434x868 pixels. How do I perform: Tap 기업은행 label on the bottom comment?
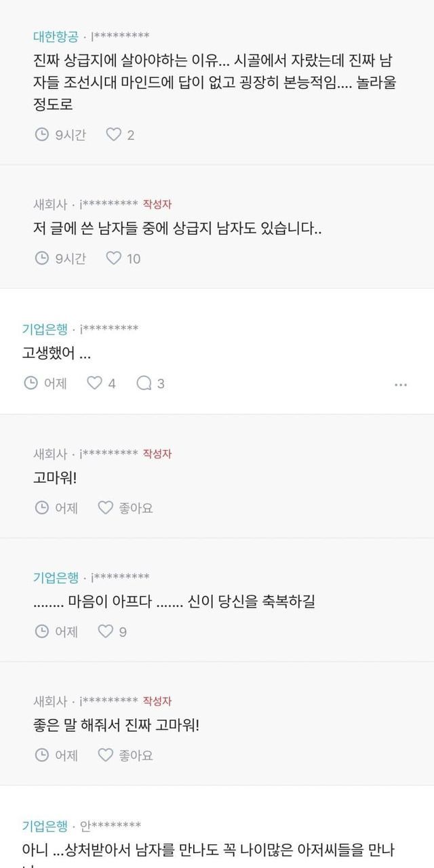click(45, 825)
